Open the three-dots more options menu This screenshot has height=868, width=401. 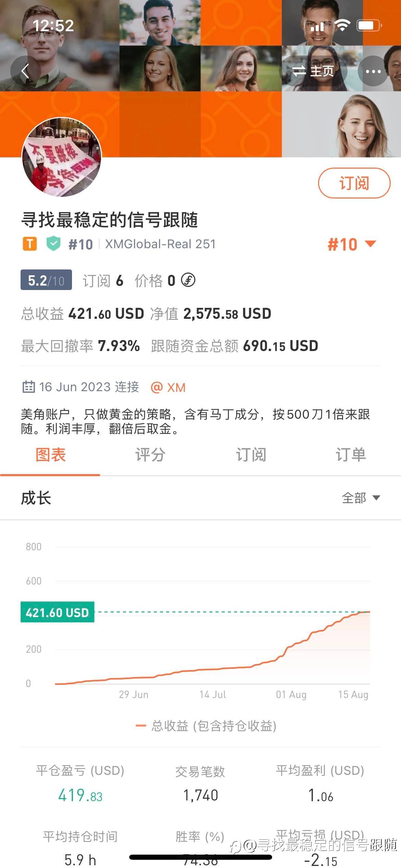[373, 71]
